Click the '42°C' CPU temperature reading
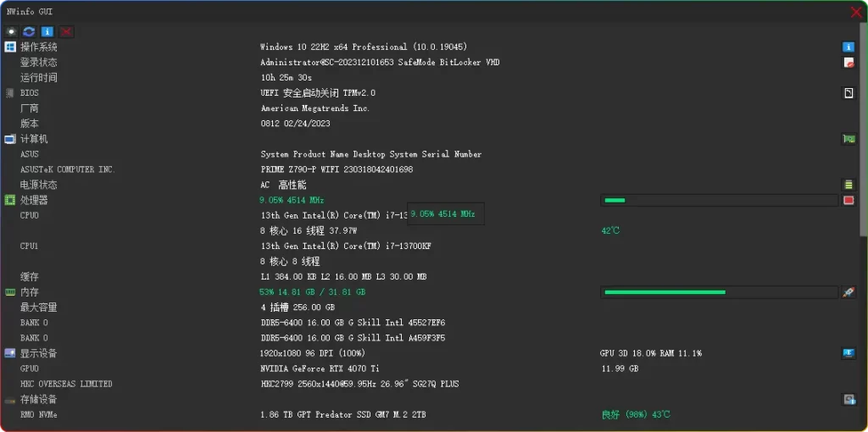Screen dimensions: 868x432 (x=610, y=230)
